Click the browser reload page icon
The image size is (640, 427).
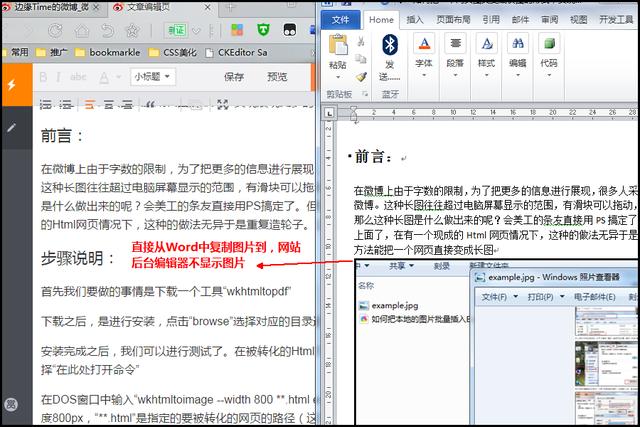55,30
